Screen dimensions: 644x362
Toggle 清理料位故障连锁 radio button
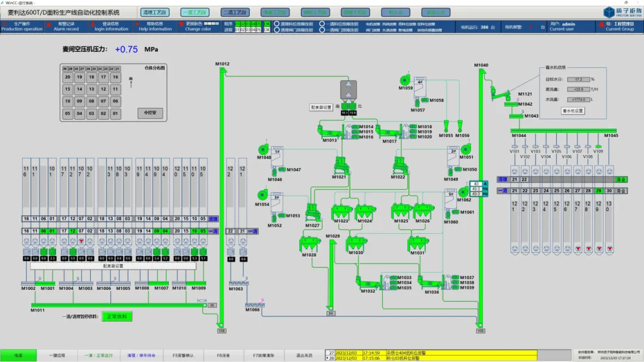click(x=277, y=24)
